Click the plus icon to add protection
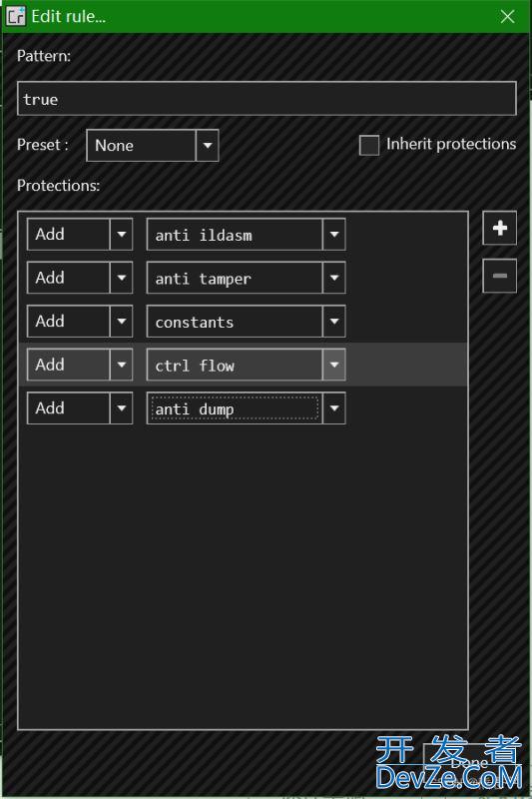This screenshot has height=799, width=532. click(x=499, y=228)
